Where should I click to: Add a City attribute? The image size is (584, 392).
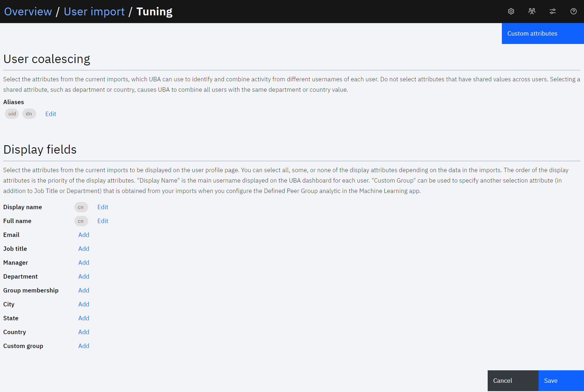[84, 304]
